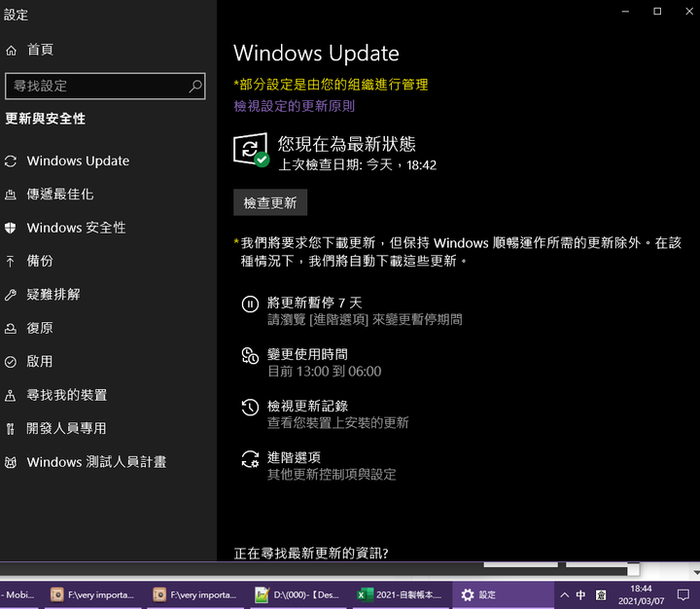Open the 檢視設定的更新原則 link

click(295, 106)
